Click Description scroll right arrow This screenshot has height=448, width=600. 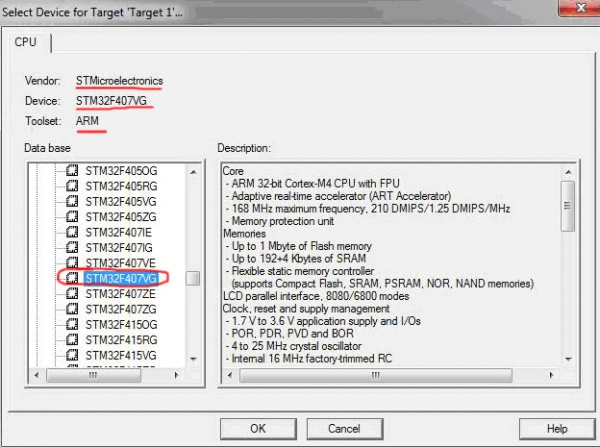coord(551,375)
